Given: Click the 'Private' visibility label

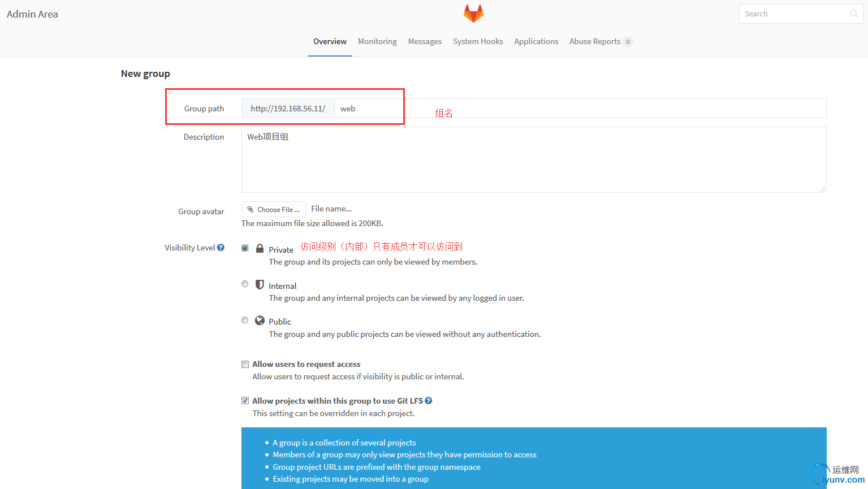Looking at the screenshot, I should point(281,250).
